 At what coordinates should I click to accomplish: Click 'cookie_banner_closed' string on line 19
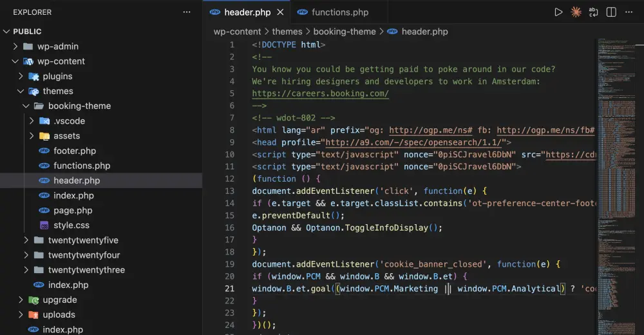coord(433,264)
